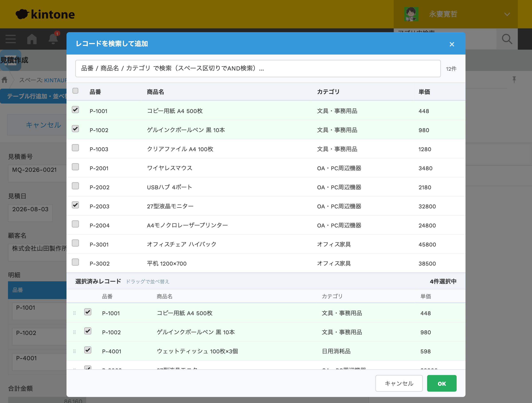Click the OK button
Viewport: 532px width, 403px height.
(442, 383)
